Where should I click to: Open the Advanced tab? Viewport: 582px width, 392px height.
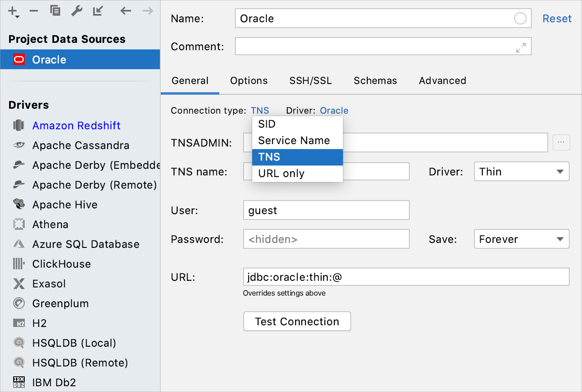[443, 81]
